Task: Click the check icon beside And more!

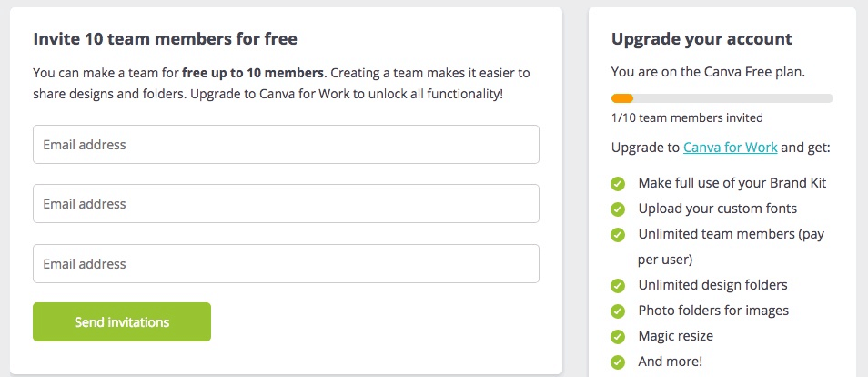Action: pos(618,362)
